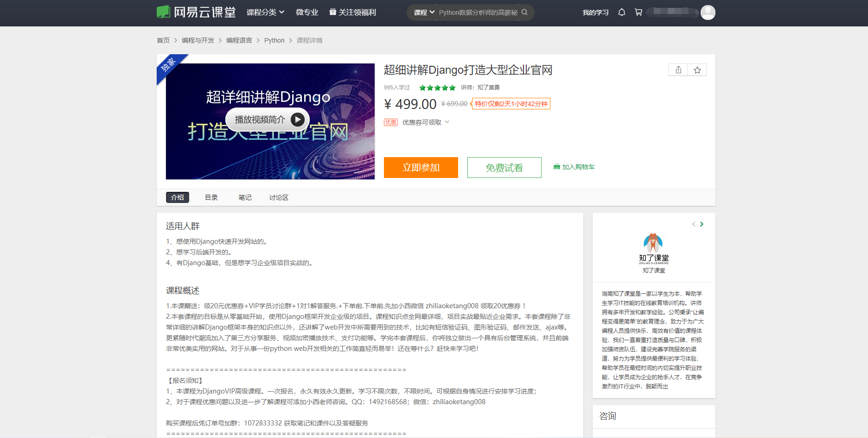The width and height of the screenshot is (868, 438).
Task: Click the 知了课堂 institution logo
Action: pyautogui.click(x=654, y=249)
